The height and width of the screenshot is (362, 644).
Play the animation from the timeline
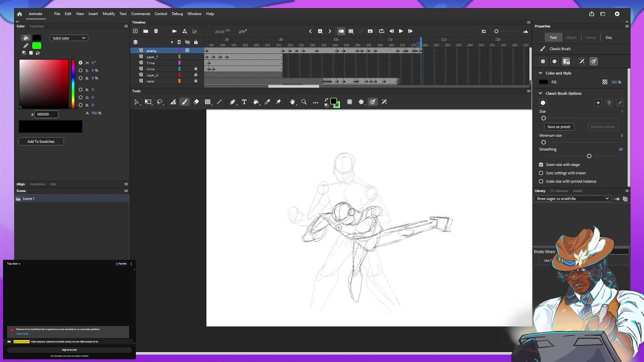point(400,31)
